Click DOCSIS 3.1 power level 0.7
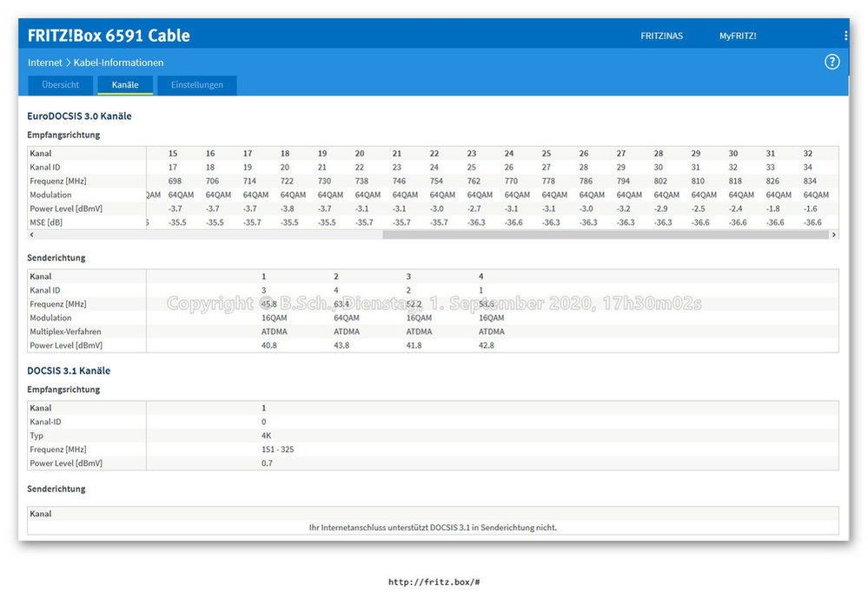This screenshot has width=868, height=605. point(267,463)
